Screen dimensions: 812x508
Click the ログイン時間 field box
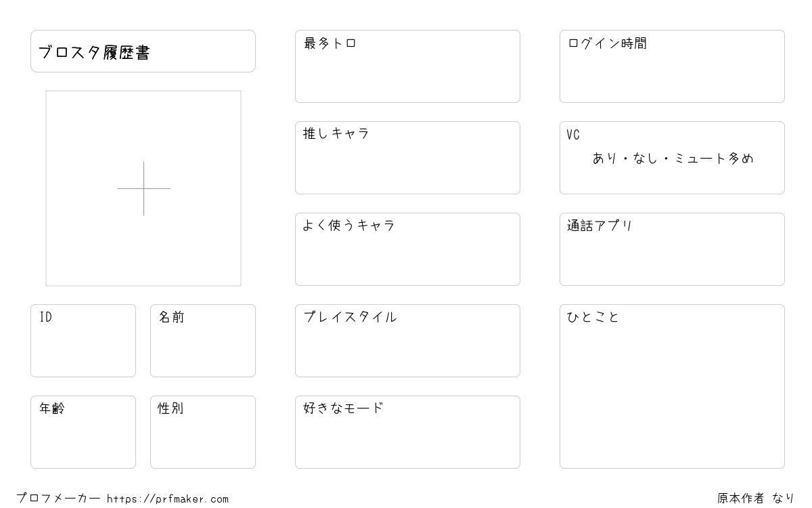click(x=672, y=66)
